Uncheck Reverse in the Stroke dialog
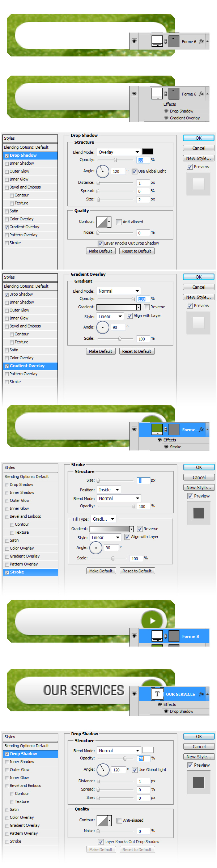 coord(140,529)
